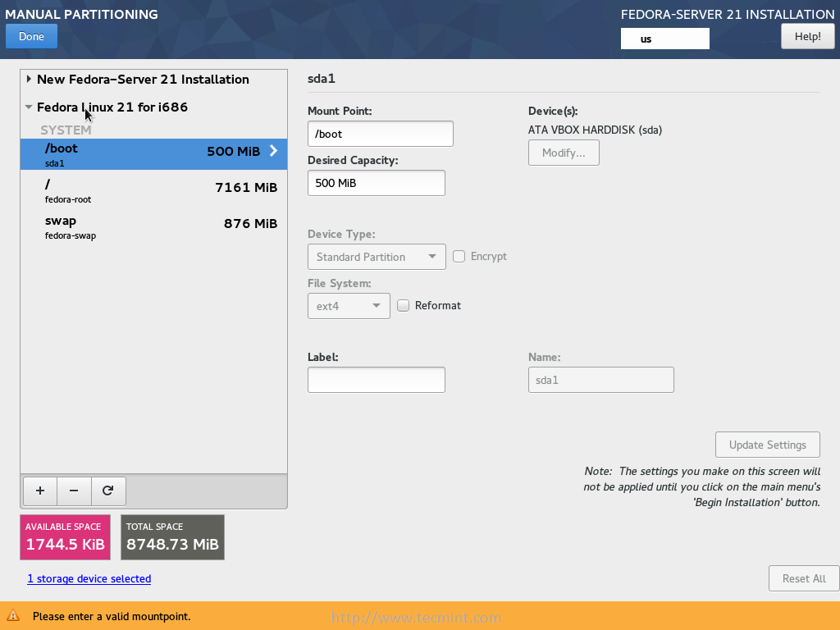Select the /boot sda1 partition row

tap(153, 154)
